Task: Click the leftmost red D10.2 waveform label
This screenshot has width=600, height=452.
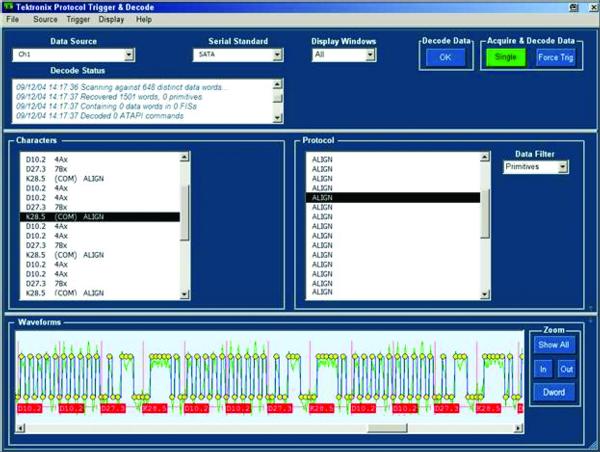Action: 29,409
